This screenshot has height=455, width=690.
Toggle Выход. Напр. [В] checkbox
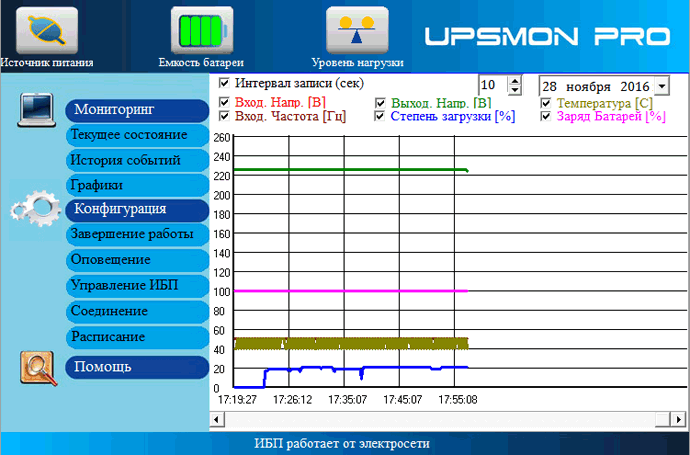pos(380,103)
